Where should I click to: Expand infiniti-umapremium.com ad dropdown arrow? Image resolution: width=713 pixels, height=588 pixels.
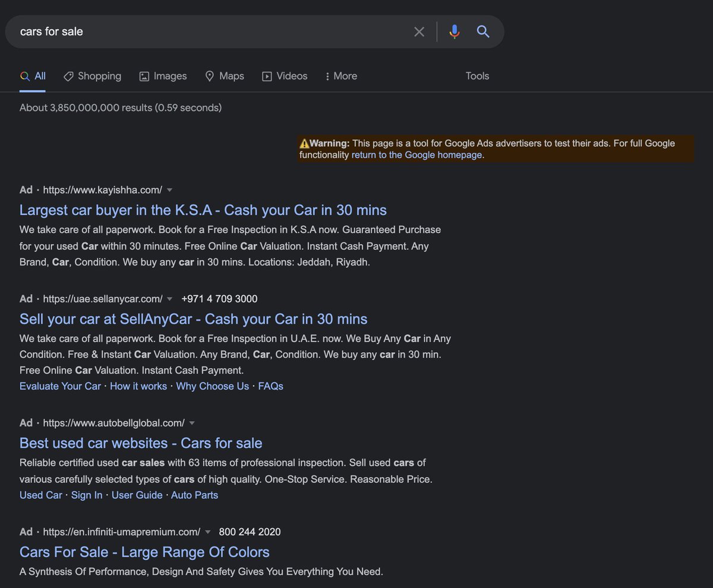pos(207,532)
